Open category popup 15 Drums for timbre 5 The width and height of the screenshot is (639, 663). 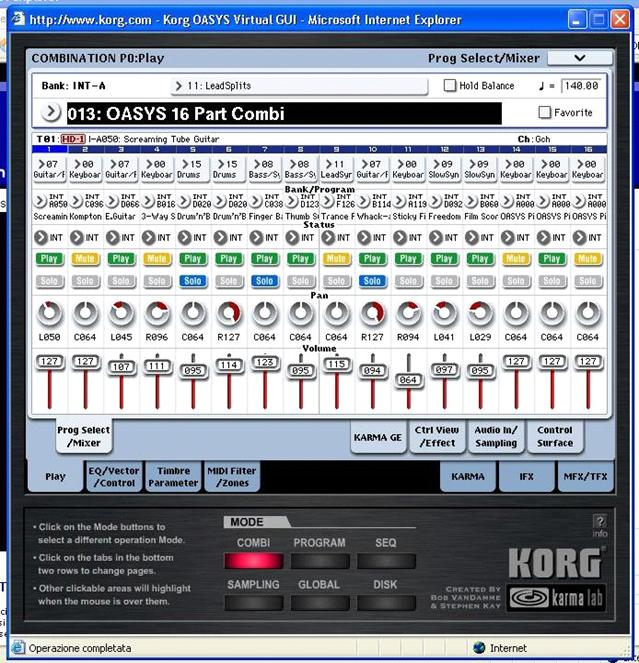coord(193,168)
